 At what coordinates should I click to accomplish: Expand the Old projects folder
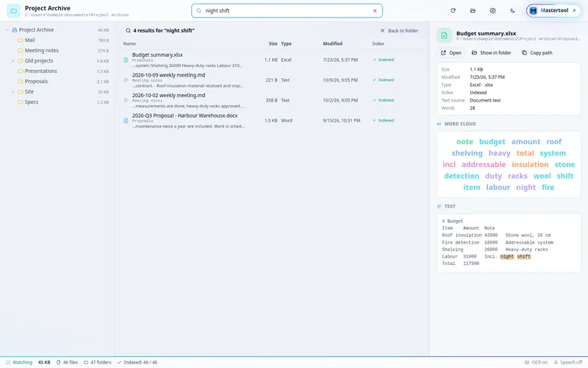click(13, 61)
